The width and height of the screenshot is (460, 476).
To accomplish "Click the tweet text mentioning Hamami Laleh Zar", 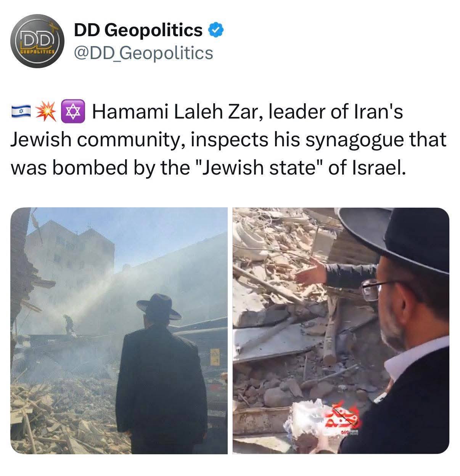I will click(228, 139).
